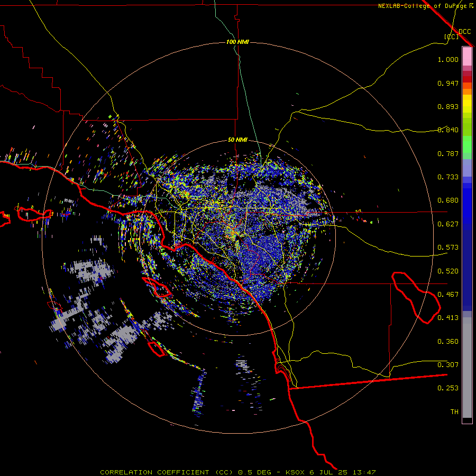
Task: Click the 0.307 scale value
Action: pyautogui.click(x=448, y=365)
